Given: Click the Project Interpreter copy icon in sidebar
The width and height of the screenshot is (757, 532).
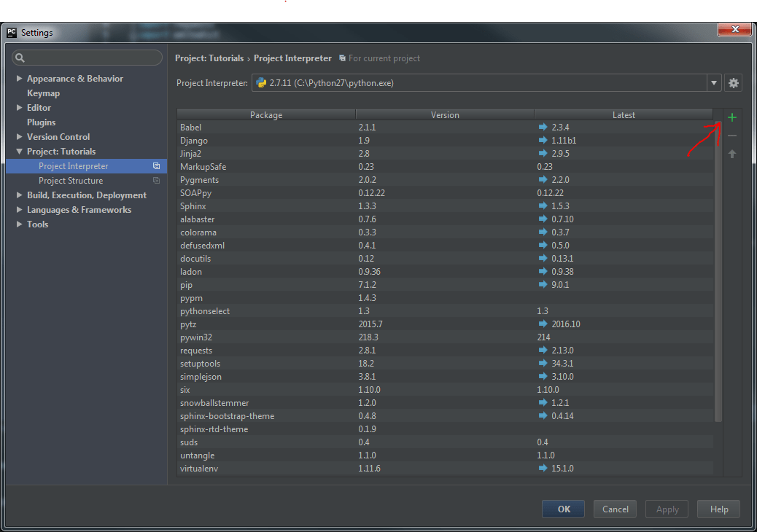Looking at the screenshot, I should [x=156, y=166].
